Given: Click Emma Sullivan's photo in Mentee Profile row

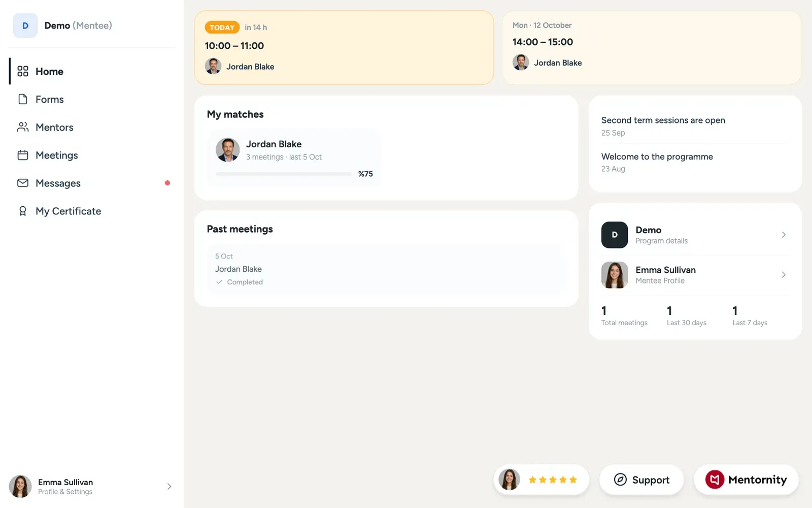Looking at the screenshot, I should [x=615, y=275].
